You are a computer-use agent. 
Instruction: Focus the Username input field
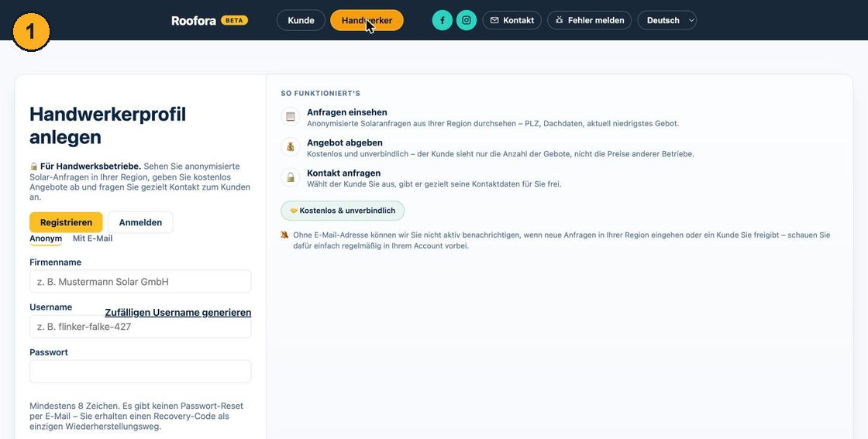tap(140, 326)
